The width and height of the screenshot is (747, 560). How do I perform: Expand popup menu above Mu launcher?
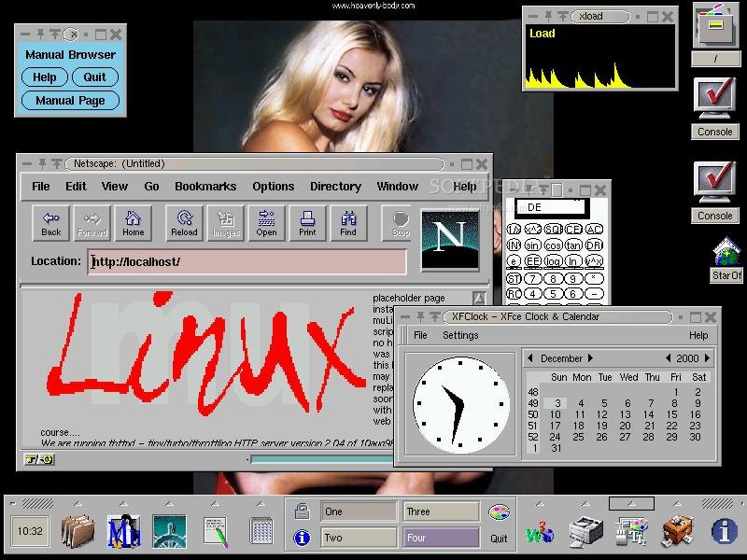(x=123, y=503)
